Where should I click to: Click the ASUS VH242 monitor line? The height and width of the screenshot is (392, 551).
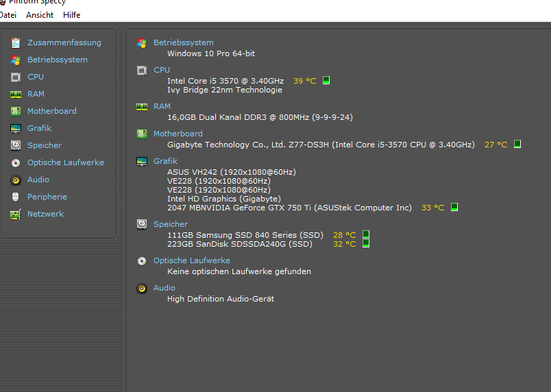tap(232, 172)
